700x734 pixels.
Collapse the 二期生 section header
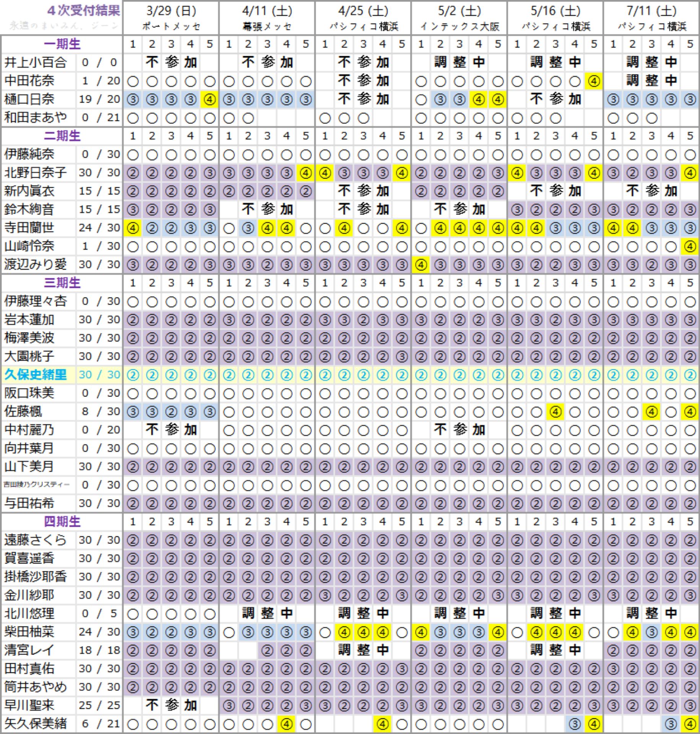[62, 136]
